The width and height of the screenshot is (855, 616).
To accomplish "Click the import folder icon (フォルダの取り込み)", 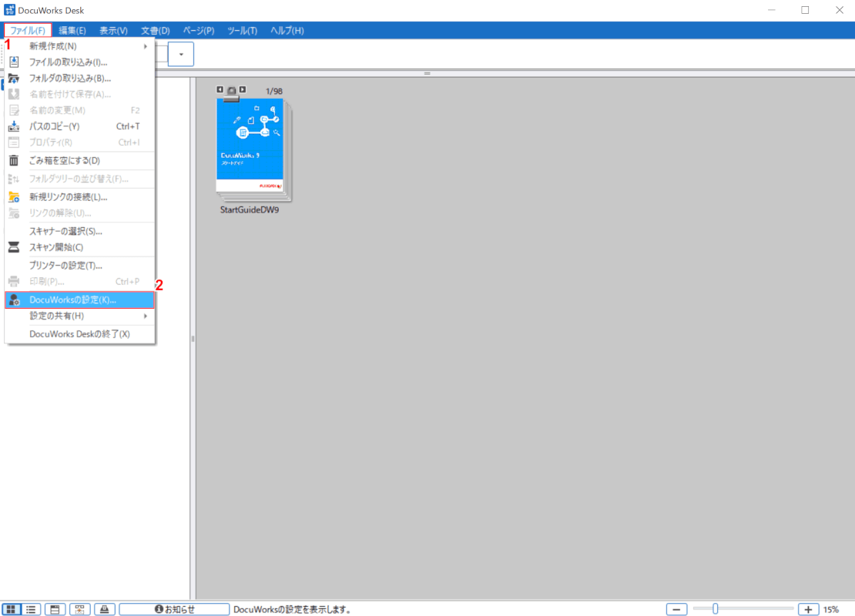I will pos(14,79).
